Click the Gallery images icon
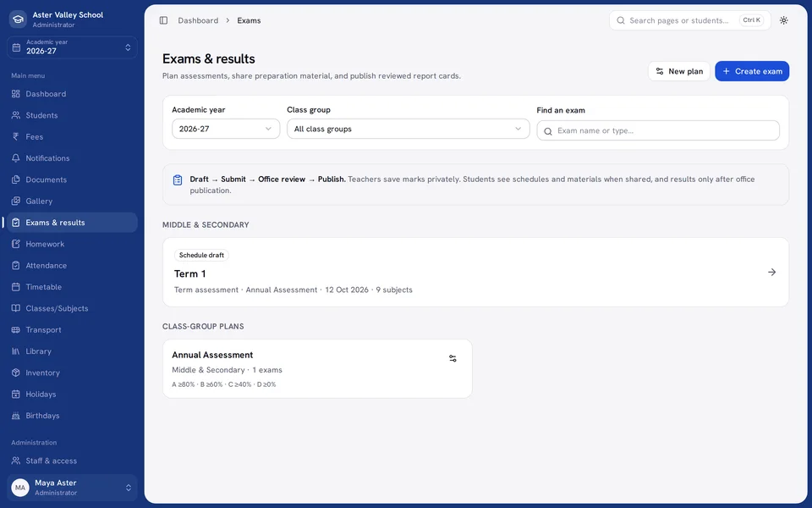 click(x=15, y=202)
